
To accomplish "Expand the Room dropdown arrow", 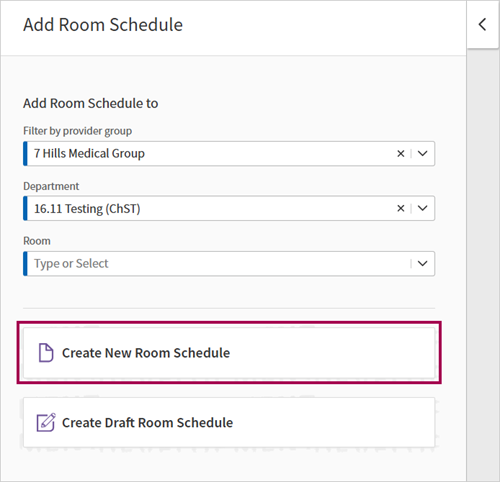I will (423, 264).
